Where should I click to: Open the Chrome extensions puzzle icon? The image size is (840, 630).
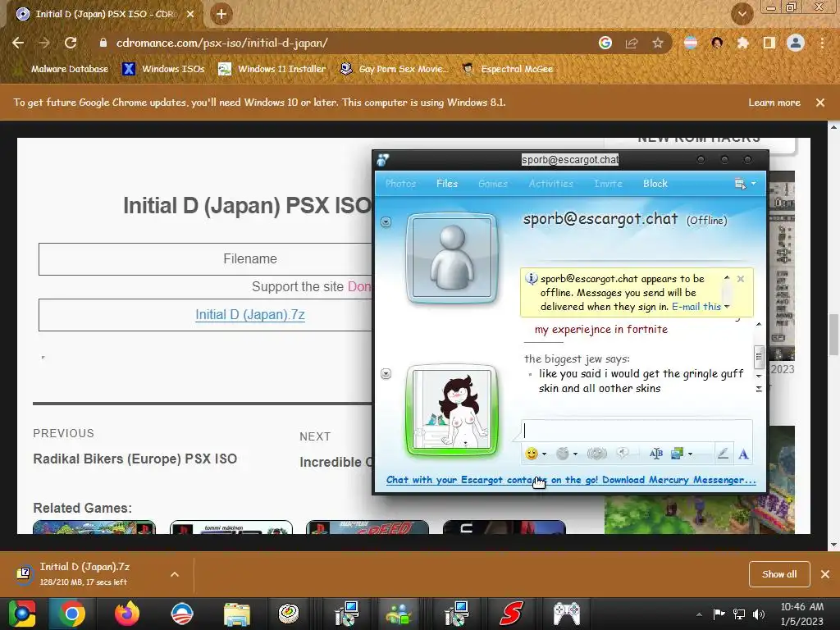(742, 43)
